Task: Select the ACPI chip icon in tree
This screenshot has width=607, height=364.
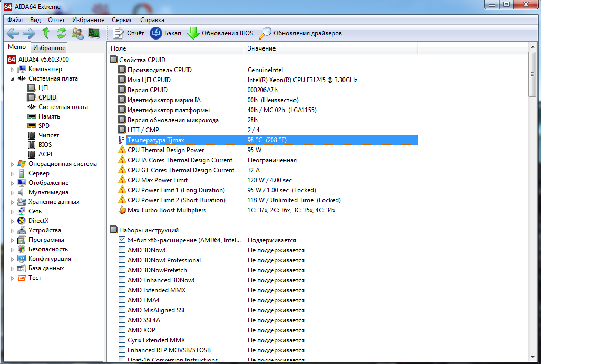Action: 32,154
